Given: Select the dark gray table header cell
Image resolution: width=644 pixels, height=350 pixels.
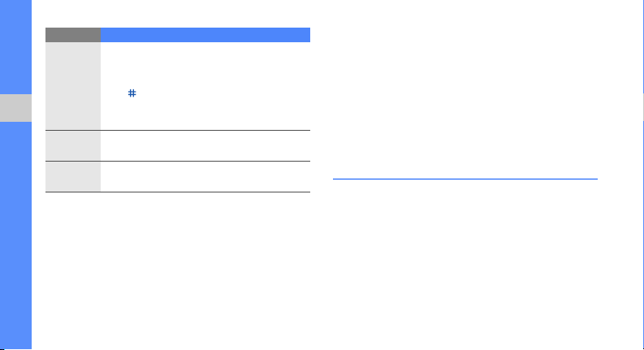Looking at the screenshot, I should point(73,35).
